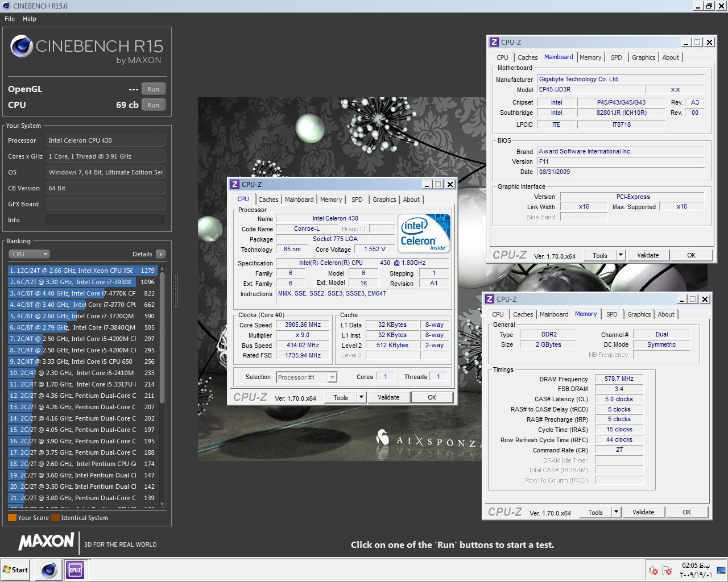
Task: Click the taskbar clock
Action: [696, 570]
